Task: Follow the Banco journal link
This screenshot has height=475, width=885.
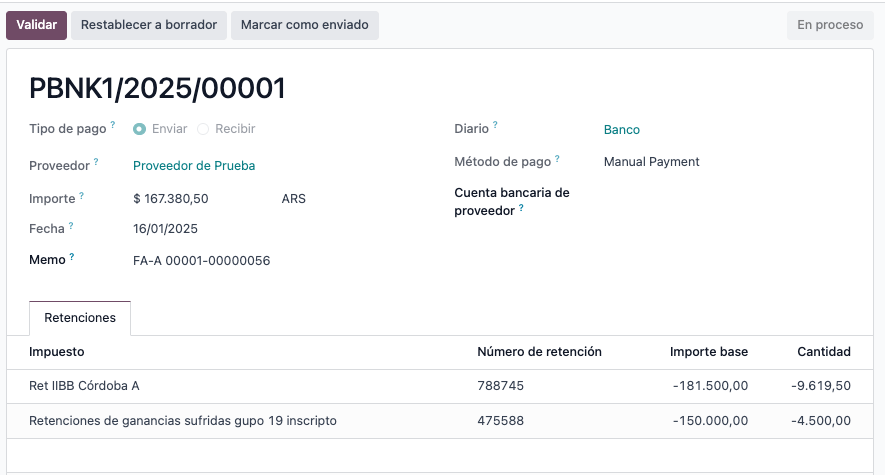Action: [622, 130]
